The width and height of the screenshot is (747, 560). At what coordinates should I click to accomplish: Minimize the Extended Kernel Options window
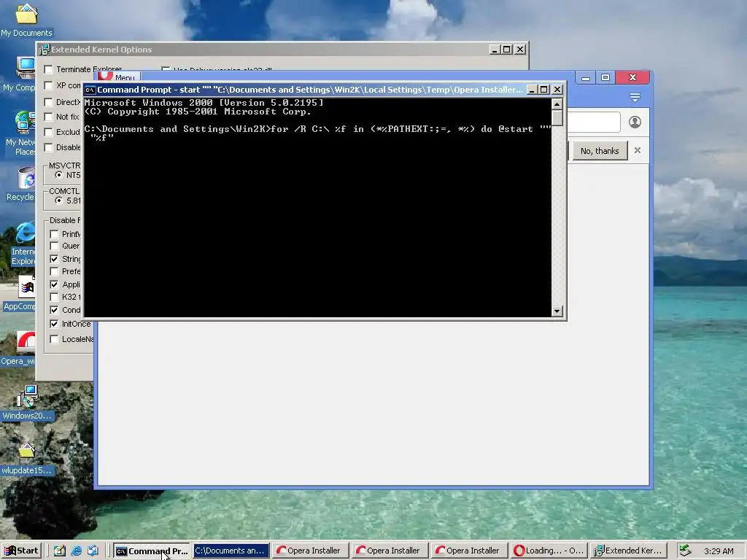tap(495, 50)
